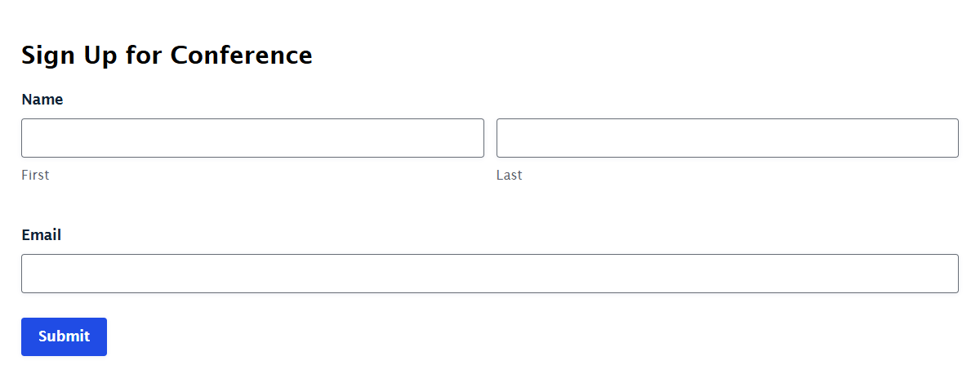The height and width of the screenshot is (392, 980).
Task: Submit the conference sign-up form
Action: [x=64, y=336]
